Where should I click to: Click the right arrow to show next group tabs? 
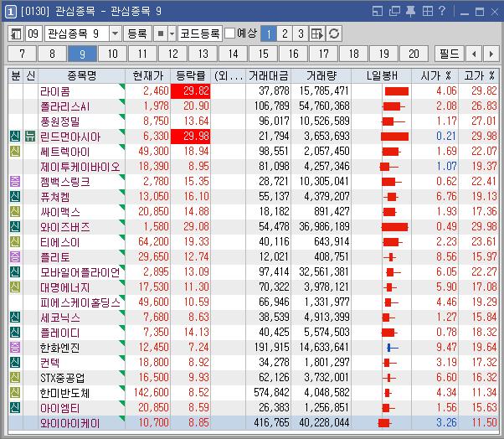[491, 54]
